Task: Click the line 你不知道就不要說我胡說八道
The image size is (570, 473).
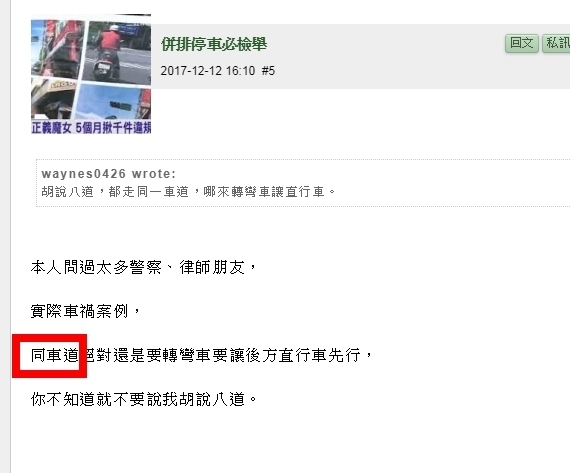Action: [x=138, y=399]
